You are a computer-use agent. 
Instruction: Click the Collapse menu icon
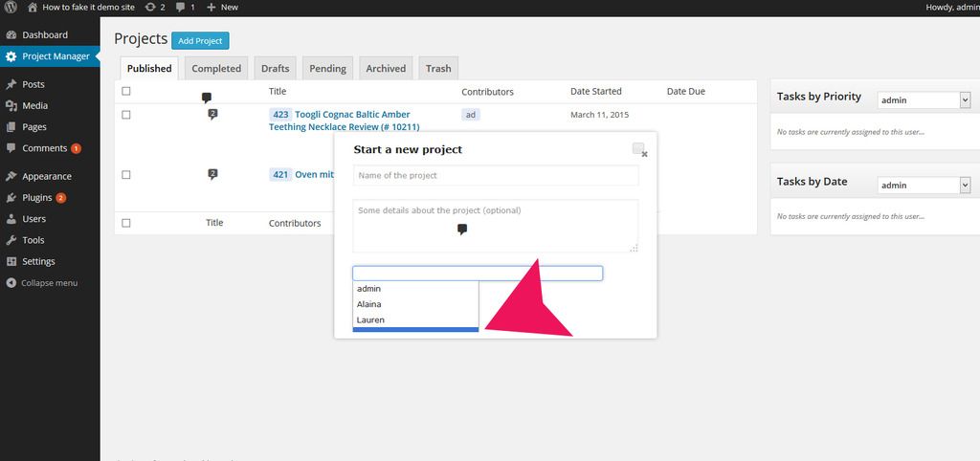click(x=11, y=283)
